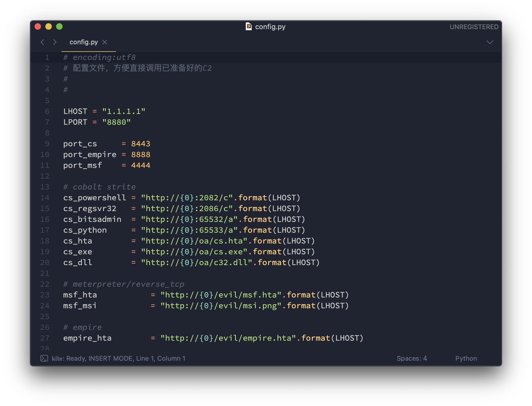
Task: Select the config.py tab
Action: (83, 42)
